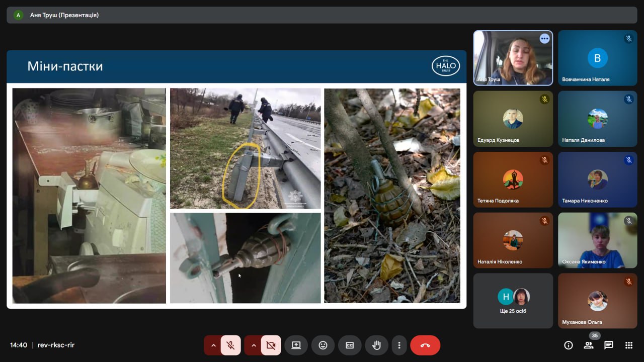
Task: Select Оксана Якименко's video tile
Action: click(x=597, y=240)
